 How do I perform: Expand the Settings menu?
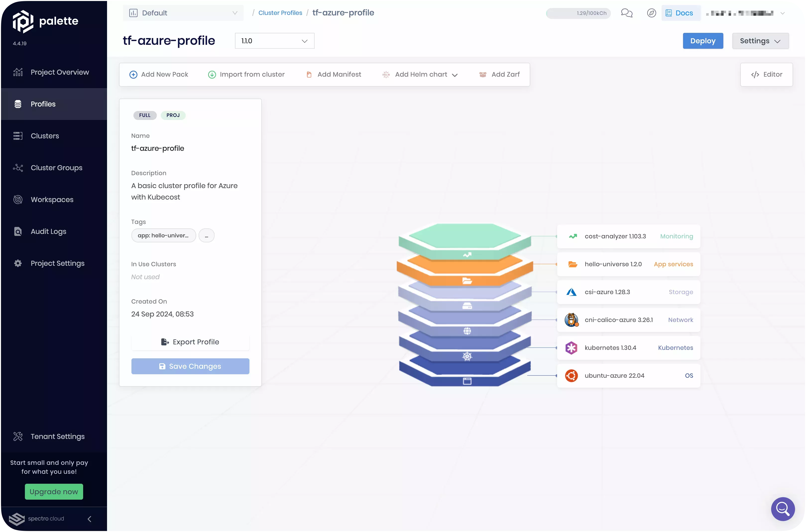coord(760,41)
